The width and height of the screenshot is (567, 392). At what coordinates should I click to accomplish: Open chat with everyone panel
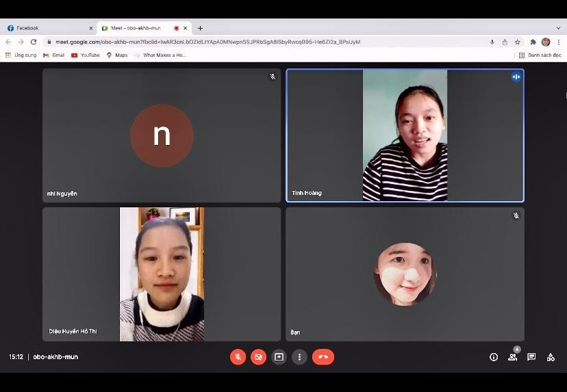531,357
